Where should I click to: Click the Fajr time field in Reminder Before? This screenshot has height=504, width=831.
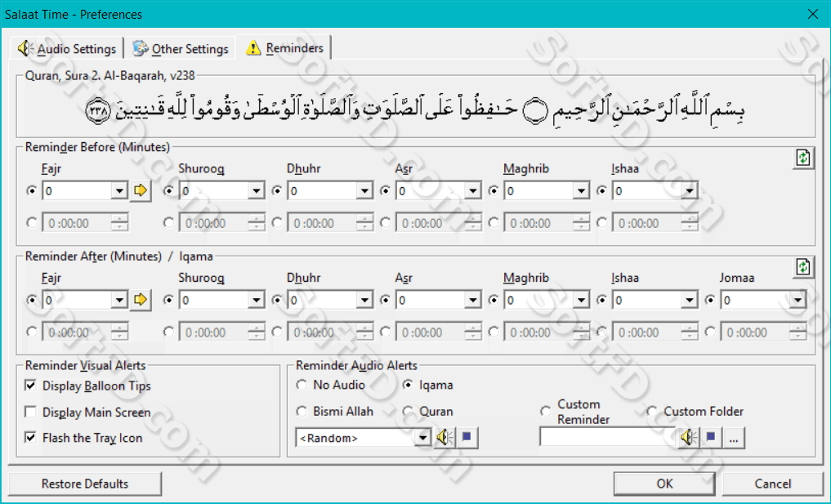point(85,223)
